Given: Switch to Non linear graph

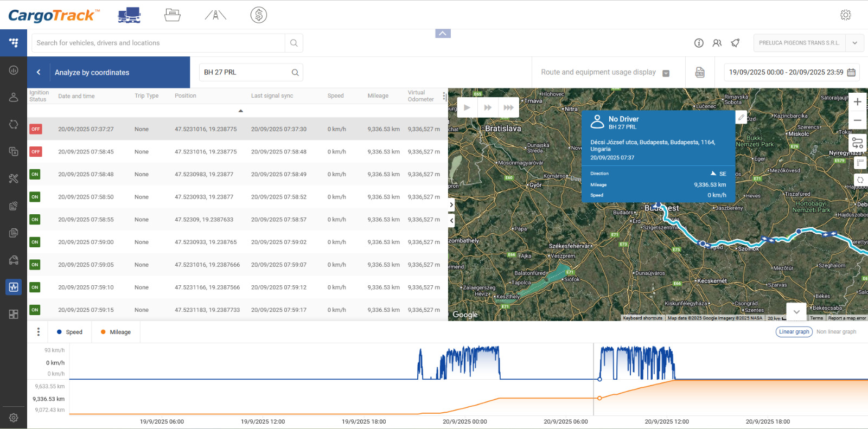Looking at the screenshot, I should [836, 332].
